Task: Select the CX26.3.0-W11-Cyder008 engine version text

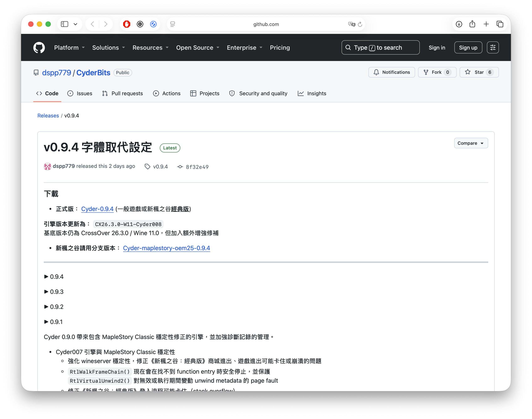Action: tap(128, 224)
